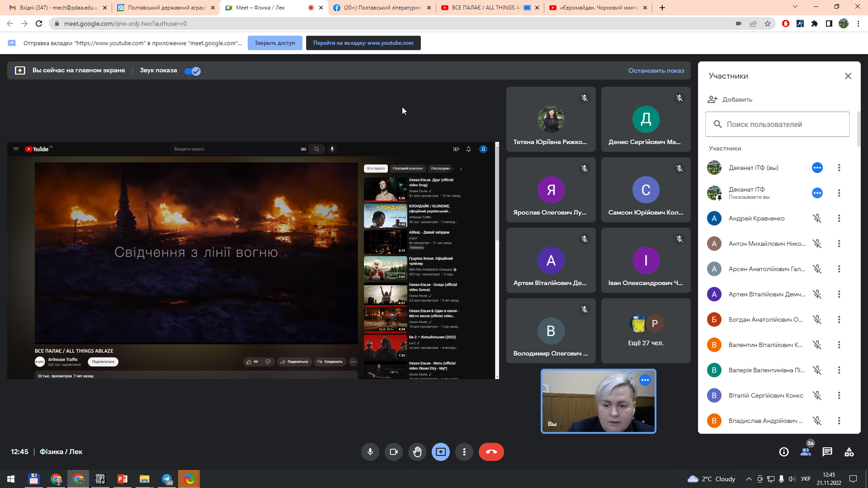Click Добавить to add people
Image resolution: width=868 pixels, height=488 pixels.
pyautogui.click(x=730, y=99)
